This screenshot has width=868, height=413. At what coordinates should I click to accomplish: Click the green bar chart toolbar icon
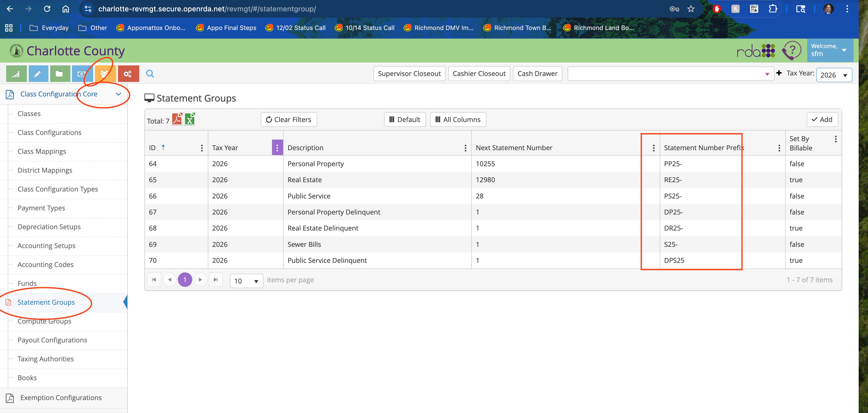(16, 74)
